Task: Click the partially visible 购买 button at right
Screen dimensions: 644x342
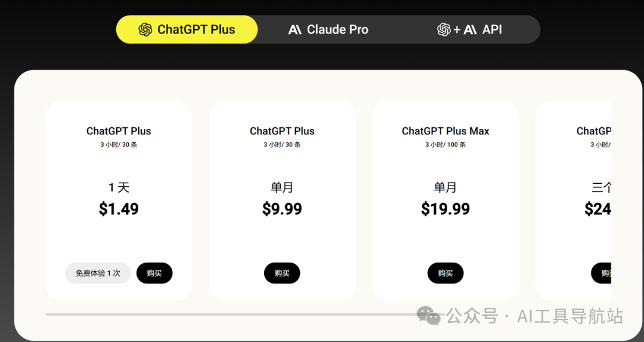Action: click(x=602, y=273)
